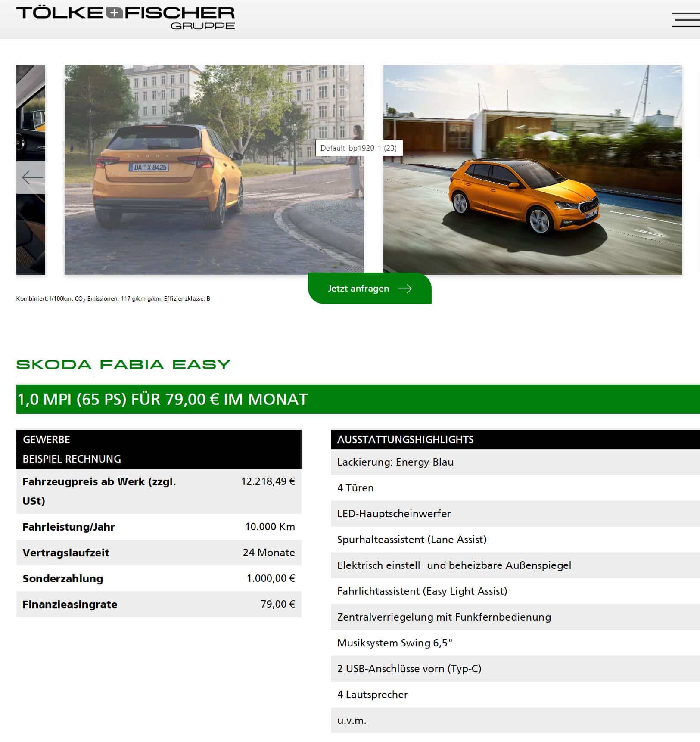
Task: Select the Lackierung: Energy-Blau row
Action: tap(515, 462)
